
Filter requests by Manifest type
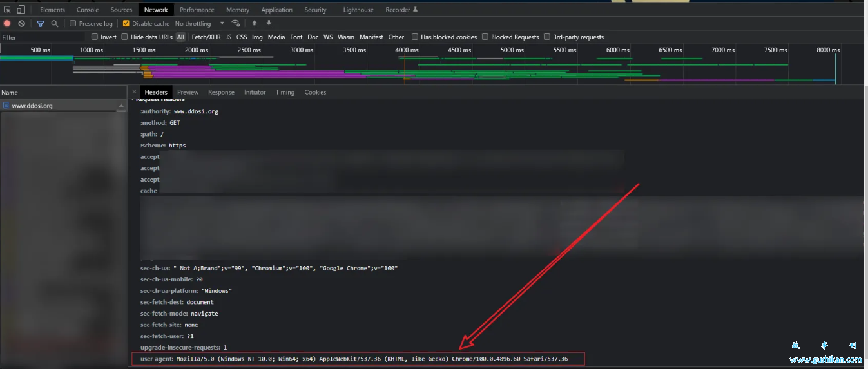(x=371, y=37)
